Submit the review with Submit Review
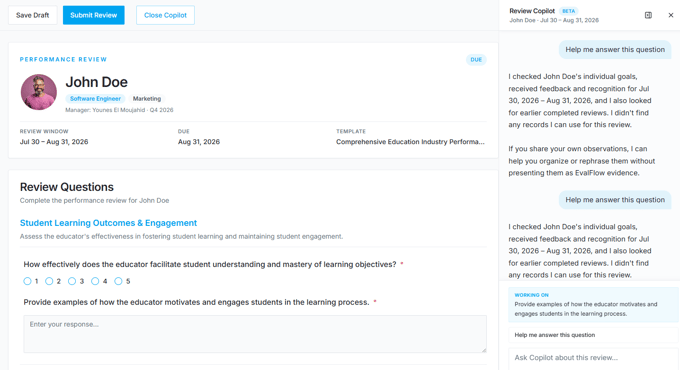Screen dimensions: 680x370 tap(94, 15)
